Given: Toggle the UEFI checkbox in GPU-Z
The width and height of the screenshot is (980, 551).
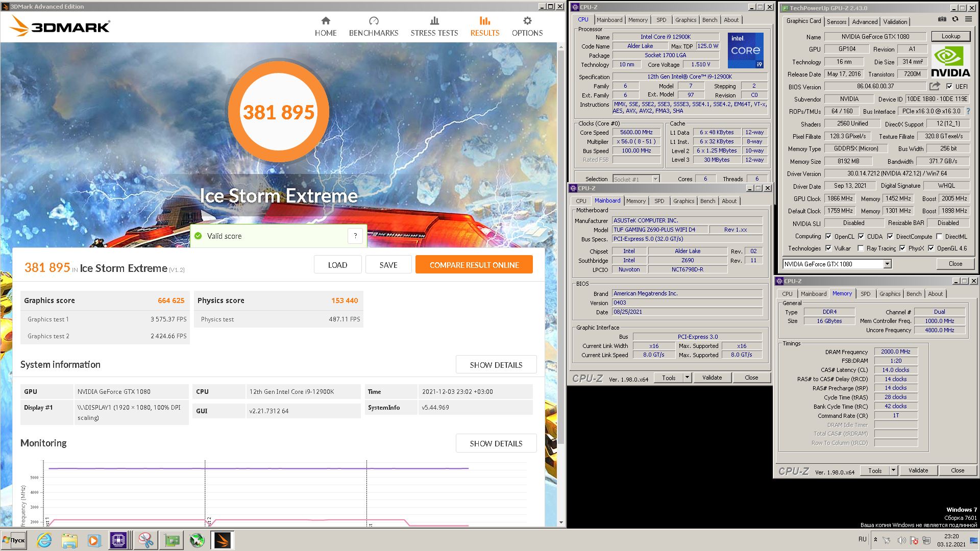Looking at the screenshot, I should click(x=949, y=86).
